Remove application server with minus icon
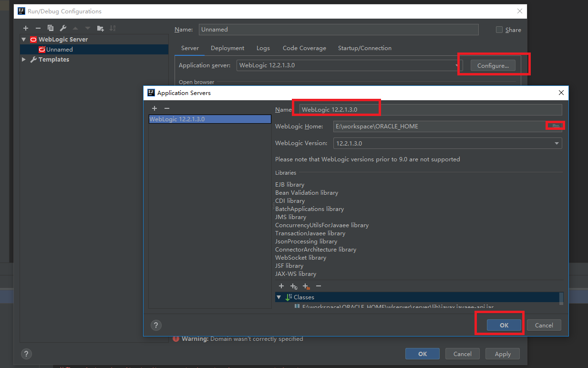This screenshot has width=588, height=368. [167, 109]
